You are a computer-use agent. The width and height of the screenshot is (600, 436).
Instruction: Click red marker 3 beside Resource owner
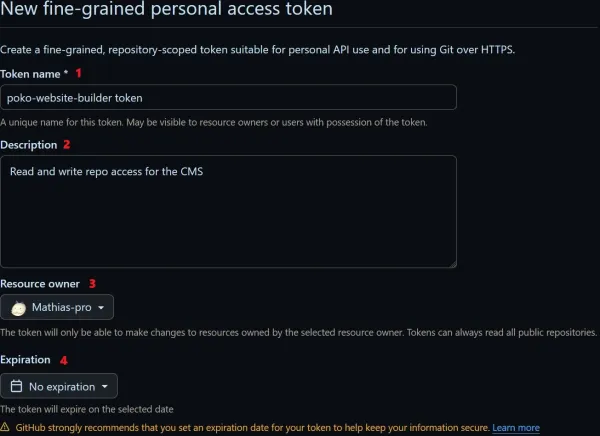pos(92,283)
